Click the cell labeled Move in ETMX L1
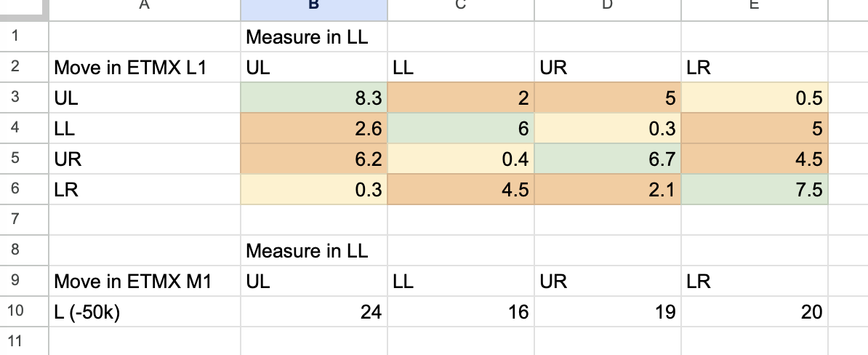868x355 pixels. pos(145,67)
